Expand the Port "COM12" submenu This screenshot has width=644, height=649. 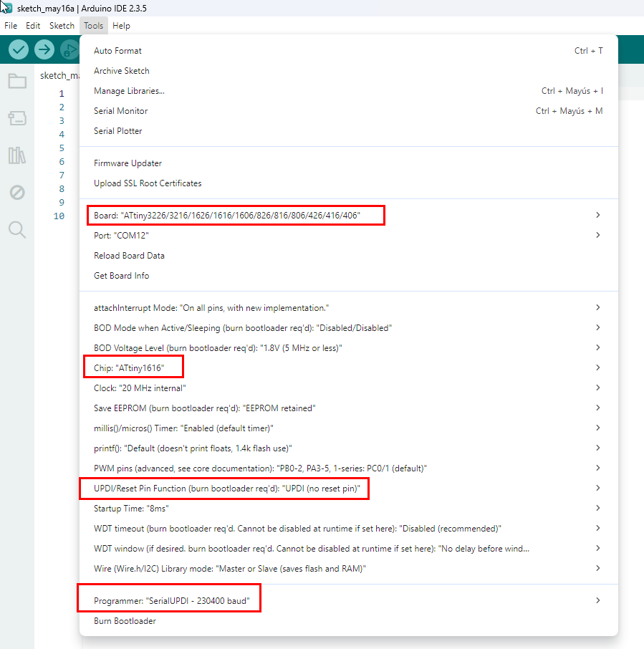click(x=597, y=235)
